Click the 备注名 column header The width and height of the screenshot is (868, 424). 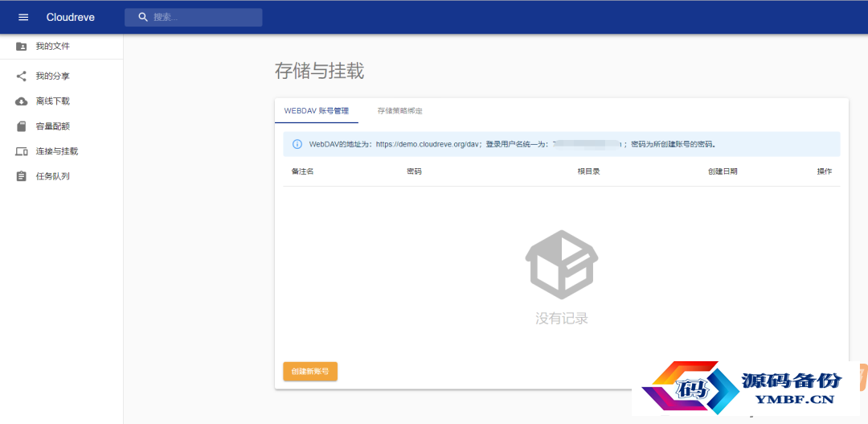(302, 171)
